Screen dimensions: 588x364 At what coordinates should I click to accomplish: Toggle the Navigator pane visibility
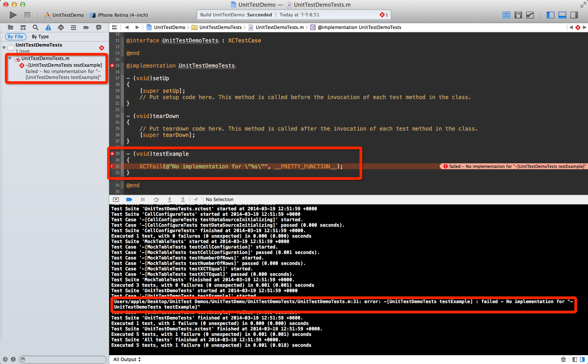550,15
